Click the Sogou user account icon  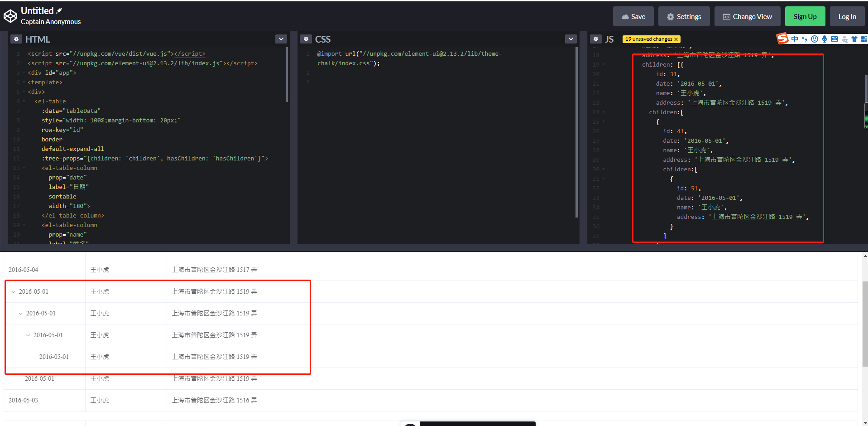(845, 39)
